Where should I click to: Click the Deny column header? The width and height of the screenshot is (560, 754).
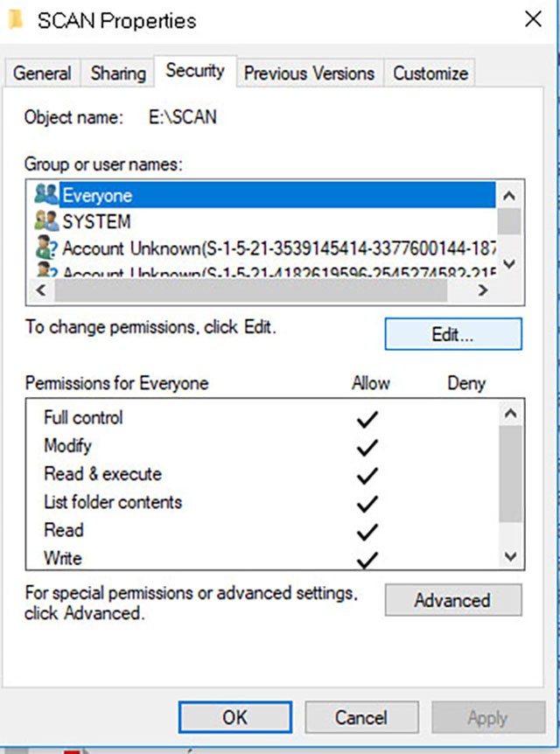tap(466, 383)
